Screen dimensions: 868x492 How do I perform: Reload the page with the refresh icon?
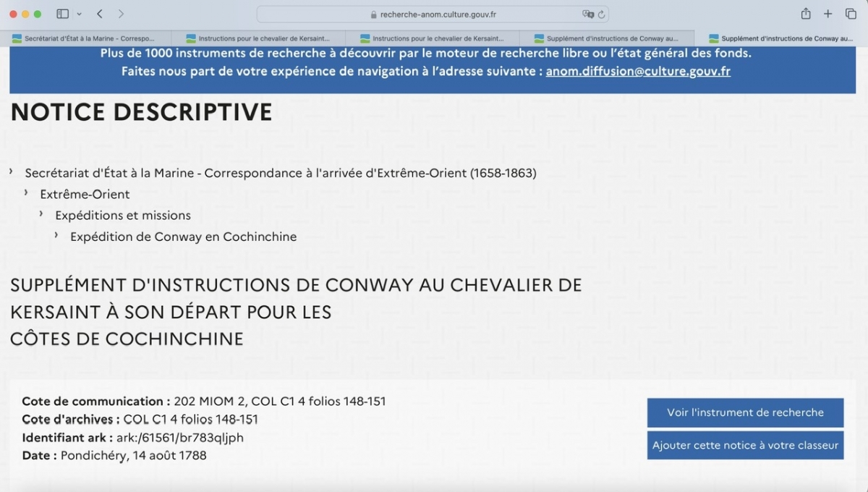pyautogui.click(x=602, y=14)
